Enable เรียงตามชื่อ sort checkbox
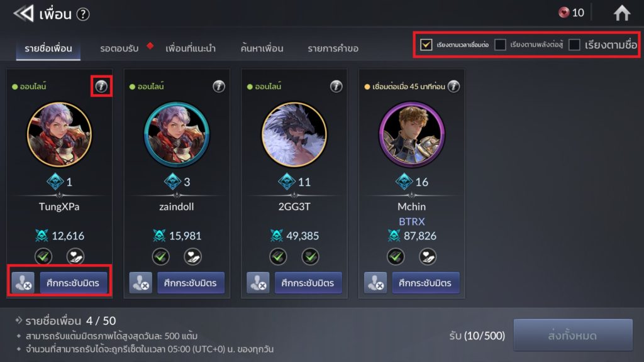This screenshot has height=362, width=644. [x=574, y=45]
